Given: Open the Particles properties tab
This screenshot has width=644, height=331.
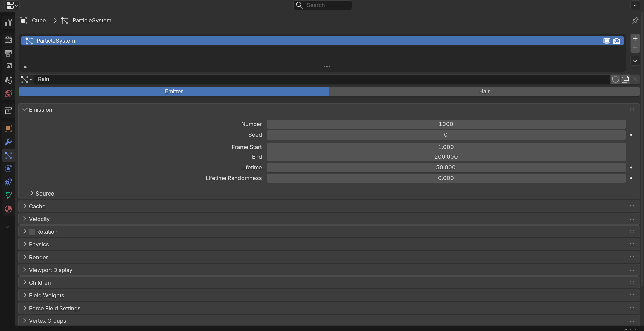Looking at the screenshot, I should (8, 155).
